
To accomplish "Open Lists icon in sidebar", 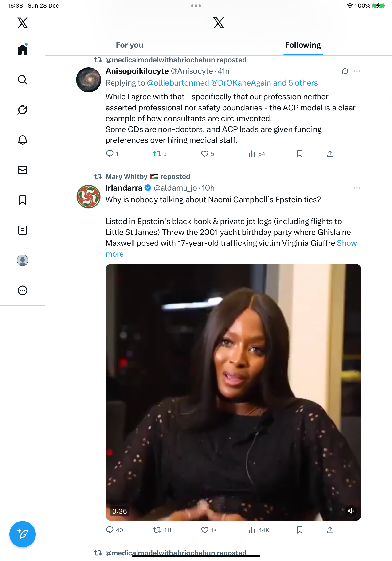I will (x=23, y=230).
